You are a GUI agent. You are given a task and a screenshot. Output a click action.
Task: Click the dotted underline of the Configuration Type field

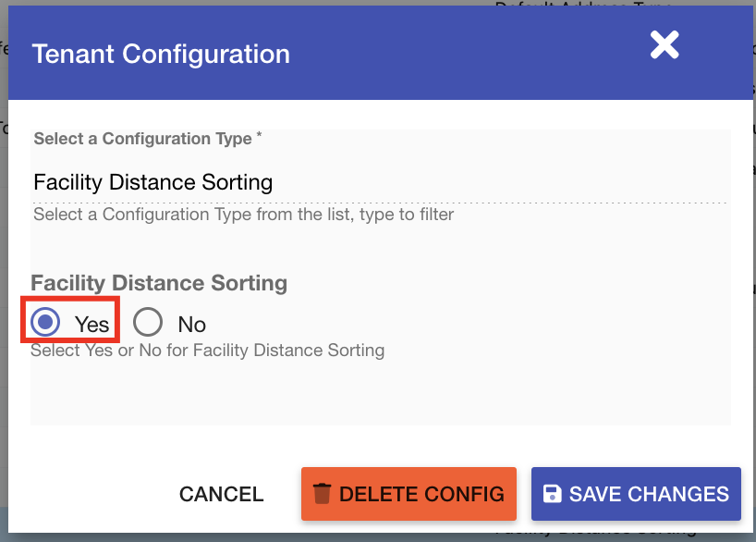click(x=380, y=203)
